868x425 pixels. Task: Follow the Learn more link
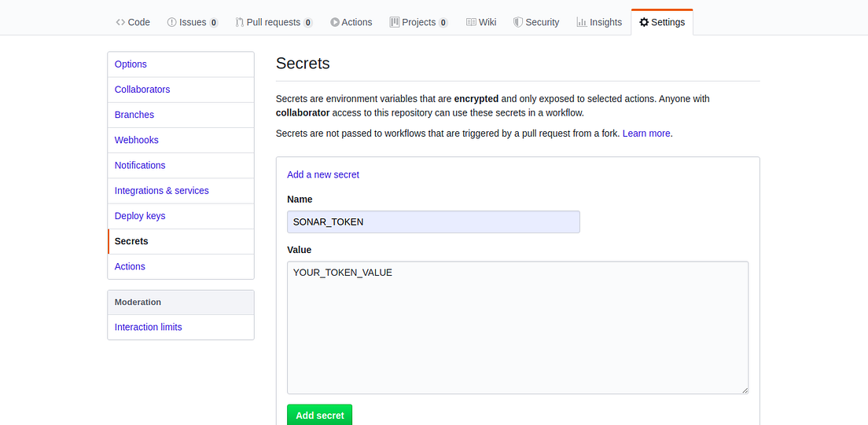point(646,134)
